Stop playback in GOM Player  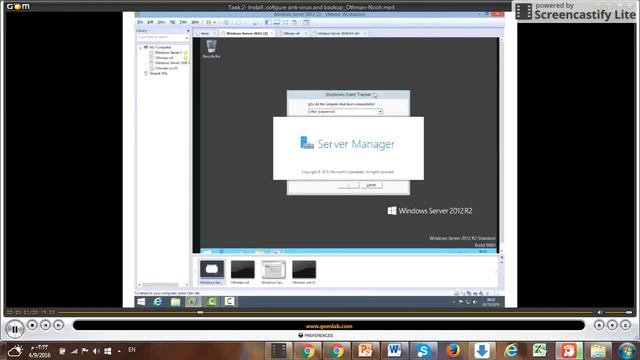coord(32,325)
